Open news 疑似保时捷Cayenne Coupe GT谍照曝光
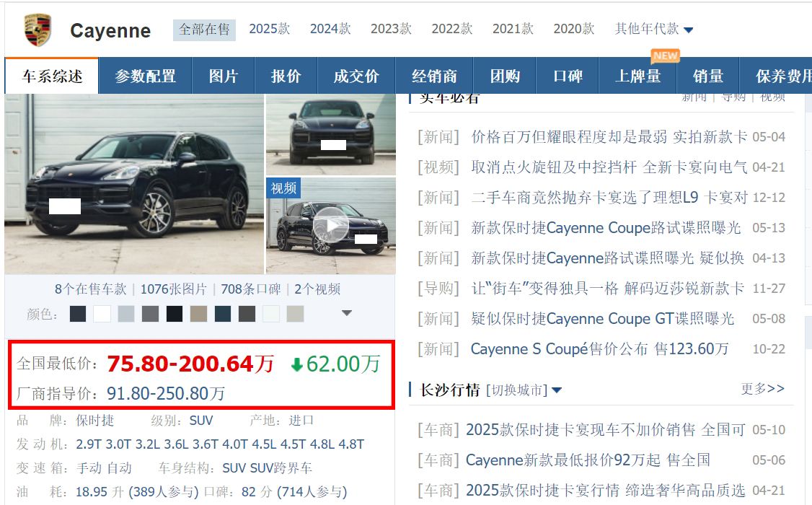812x505 pixels. (x=602, y=319)
